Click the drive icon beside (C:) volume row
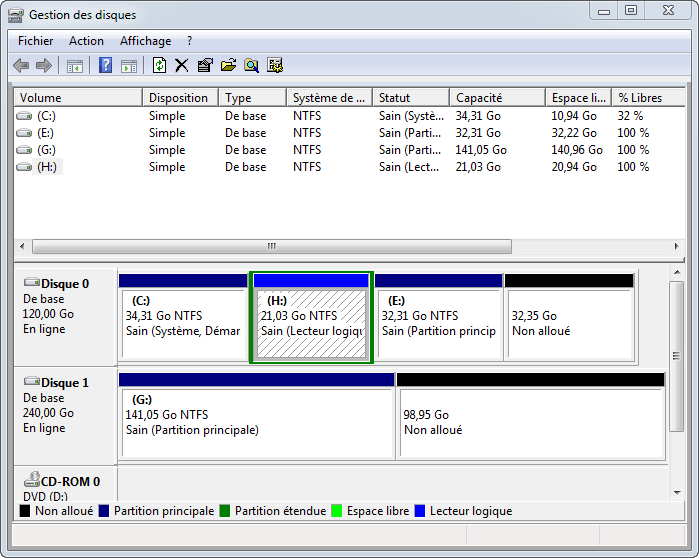This screenshot has width=699, height=558. [x=24, y=116]
